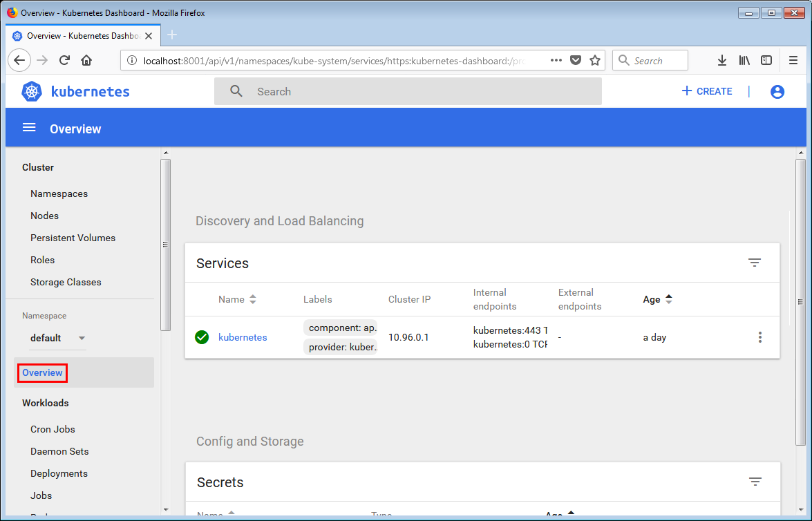
Task: Focus the dashboard Search field
Action: [408, 91]
